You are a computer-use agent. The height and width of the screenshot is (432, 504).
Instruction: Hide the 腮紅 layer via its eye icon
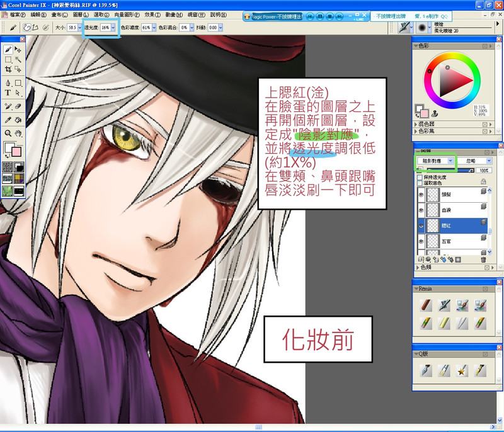click(421, 226)
